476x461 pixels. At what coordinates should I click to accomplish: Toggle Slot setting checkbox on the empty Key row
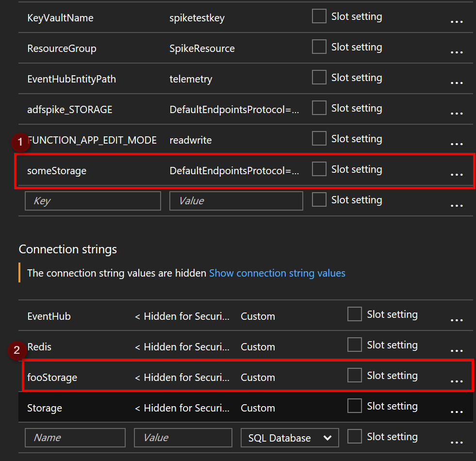[x=319, y=199]
